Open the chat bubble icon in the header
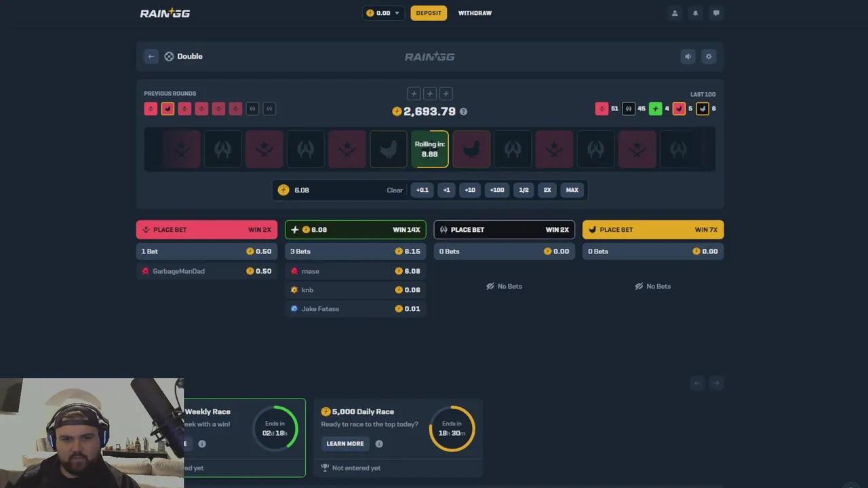 [716, 13]
